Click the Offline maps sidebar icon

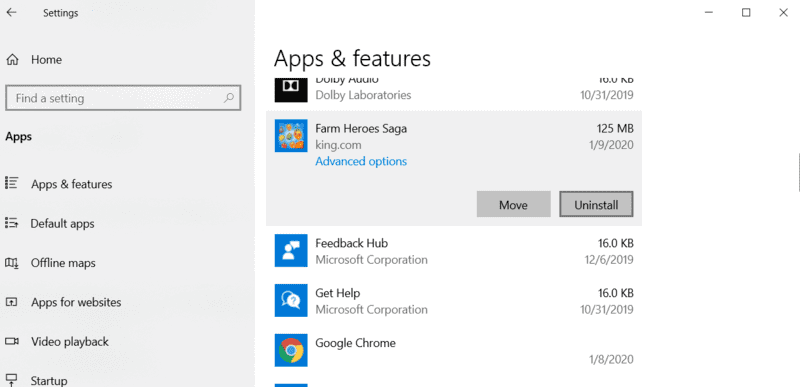(12, 263)
